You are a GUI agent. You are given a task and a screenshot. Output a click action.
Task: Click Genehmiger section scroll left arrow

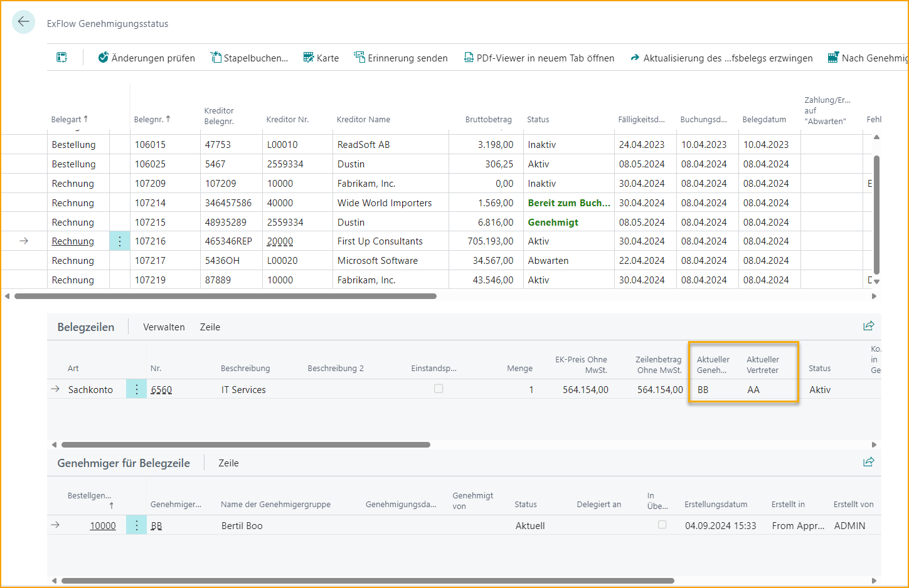[54, 580]
